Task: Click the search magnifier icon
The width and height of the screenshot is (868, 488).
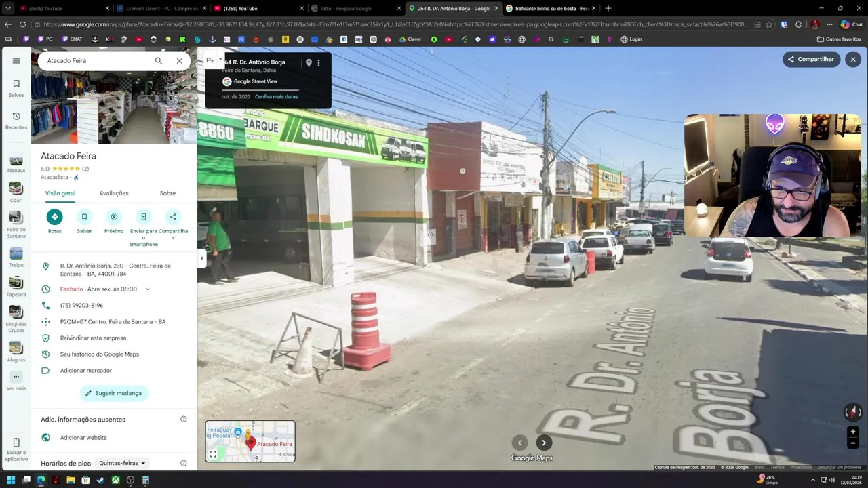Action: pyautogui.click(x=159, y=61)
